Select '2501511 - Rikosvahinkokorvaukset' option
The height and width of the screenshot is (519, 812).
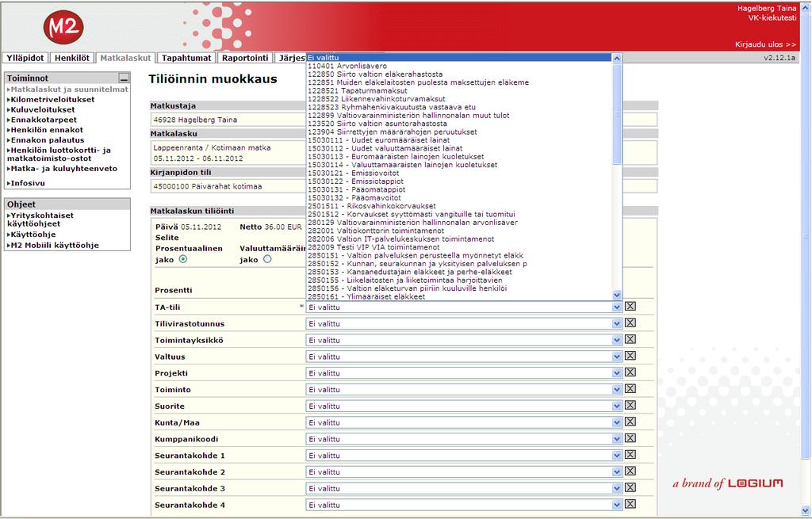(x=459, y=206)
